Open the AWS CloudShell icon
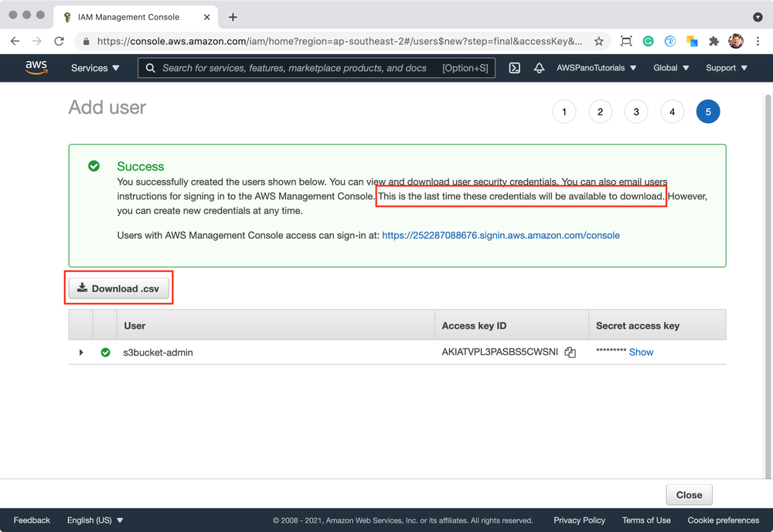Image resolution: width=773 pixels, height=532 pixels. point(515,68)
